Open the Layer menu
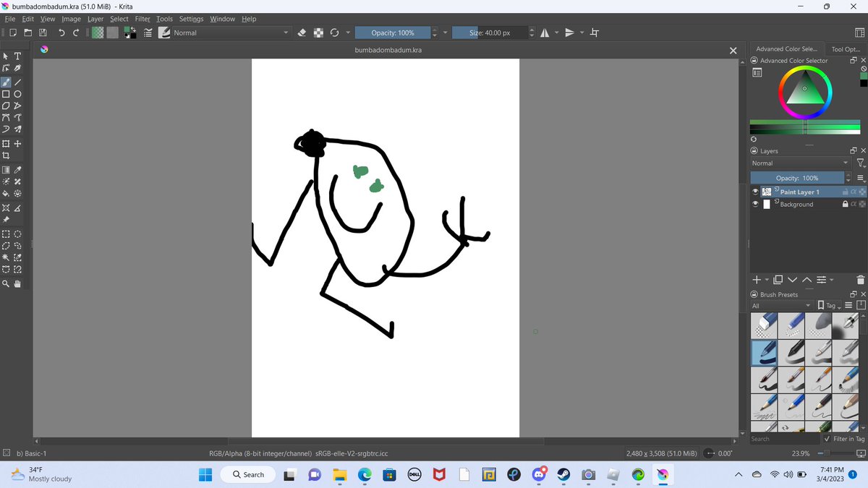This screenshot has width=868, height=488. [x=95, y=19]
